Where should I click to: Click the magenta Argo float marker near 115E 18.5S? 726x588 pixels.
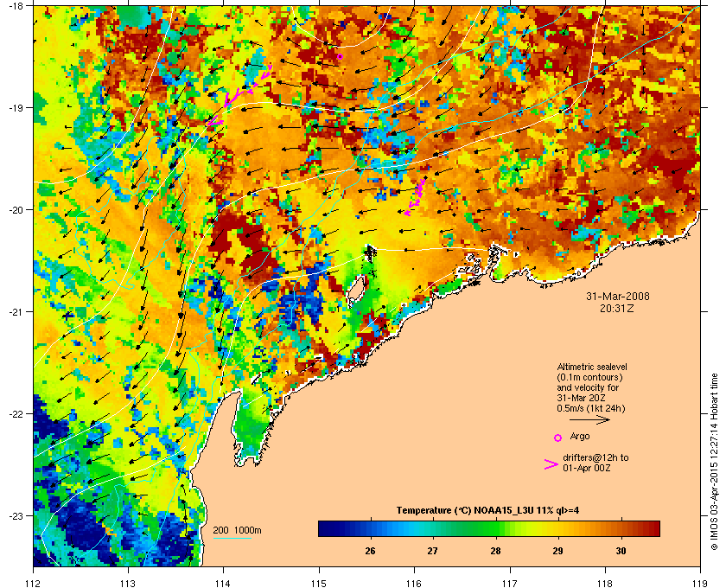coord(340,56)
